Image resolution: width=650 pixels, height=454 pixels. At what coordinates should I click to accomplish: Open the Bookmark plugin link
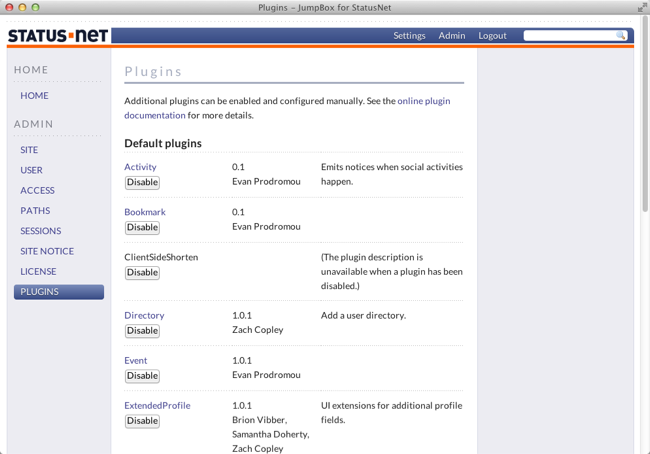pos(145,212)
